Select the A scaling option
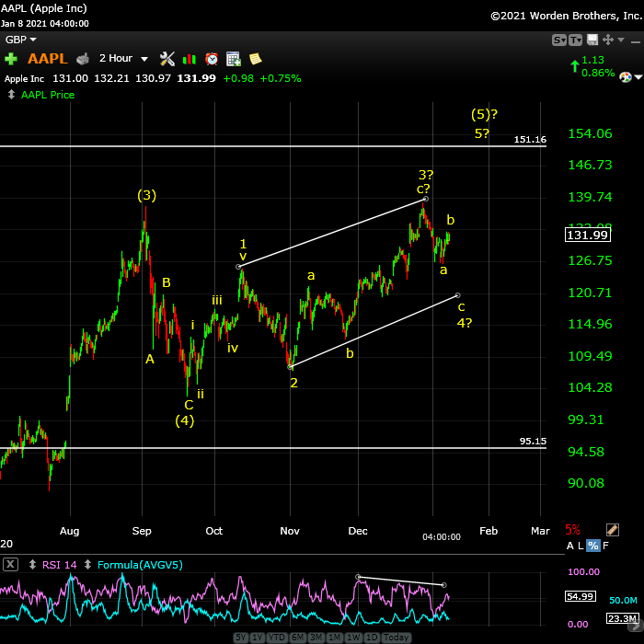This screenshot has height=644, width=644. pos(570,546)
